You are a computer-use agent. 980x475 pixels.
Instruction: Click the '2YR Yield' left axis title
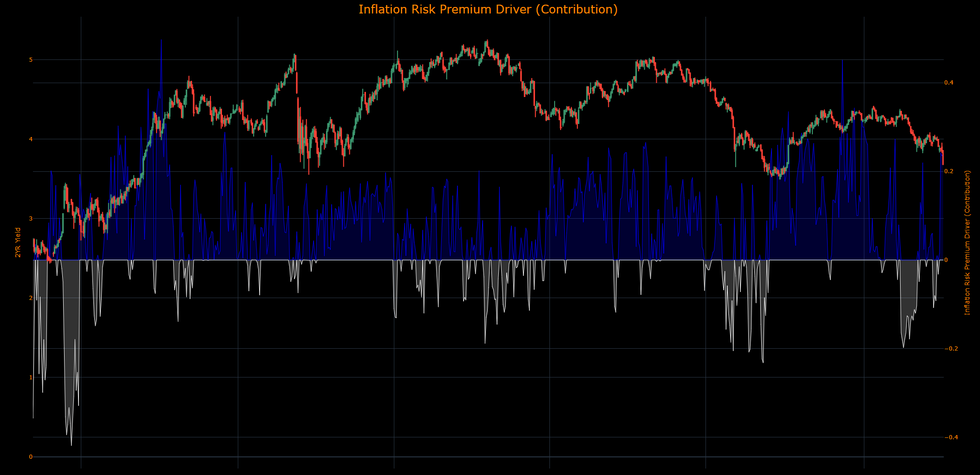[x=18, y=242]
